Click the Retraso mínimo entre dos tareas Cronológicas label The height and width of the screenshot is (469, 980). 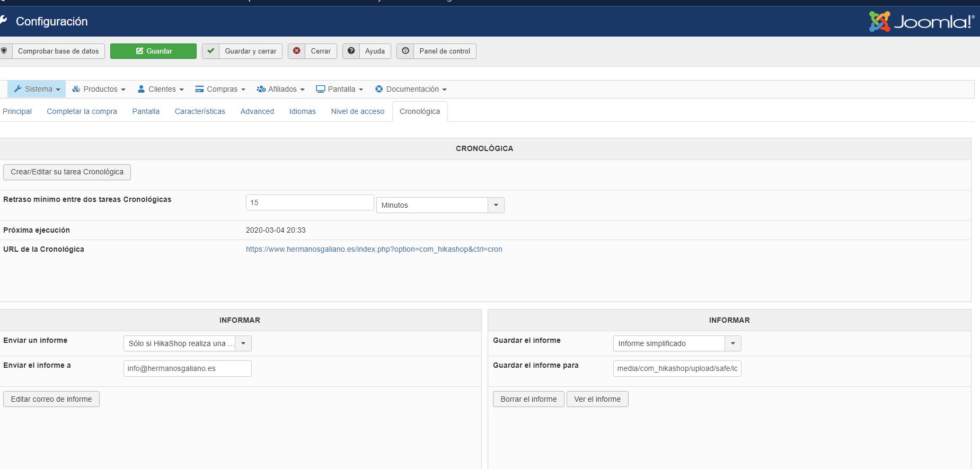coord(87,199)
